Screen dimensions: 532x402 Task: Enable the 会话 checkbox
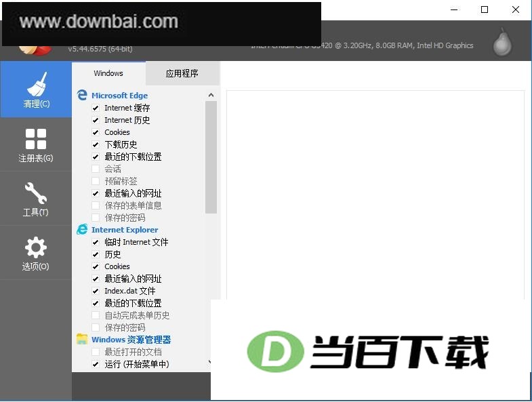(96, 169)
